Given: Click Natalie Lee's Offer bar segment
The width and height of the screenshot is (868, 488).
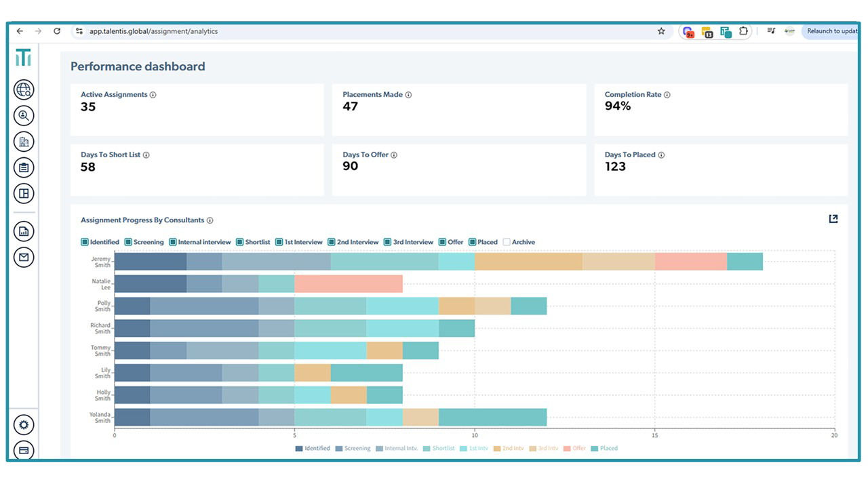Looking at the screenshot, I should (349, 284).
